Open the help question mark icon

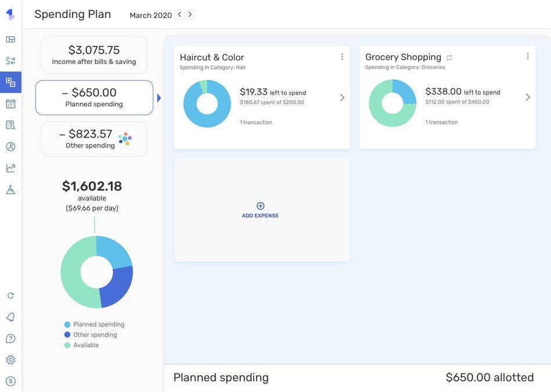10,339
